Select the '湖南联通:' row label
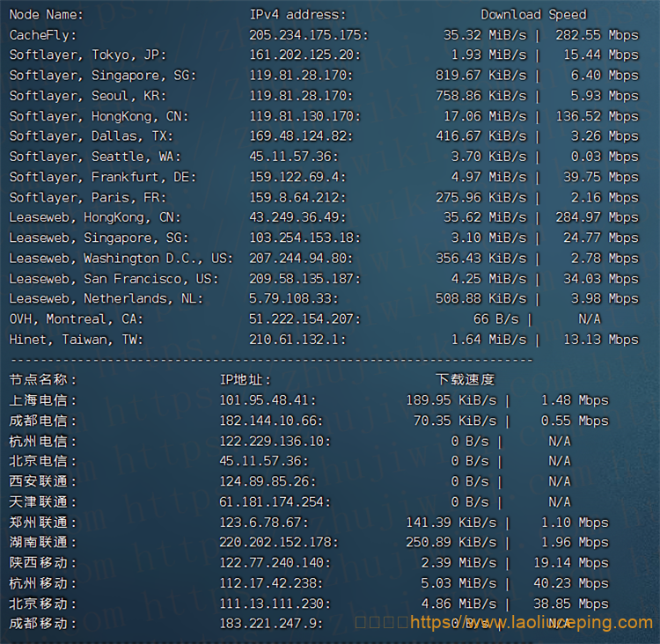 [43, 543]
